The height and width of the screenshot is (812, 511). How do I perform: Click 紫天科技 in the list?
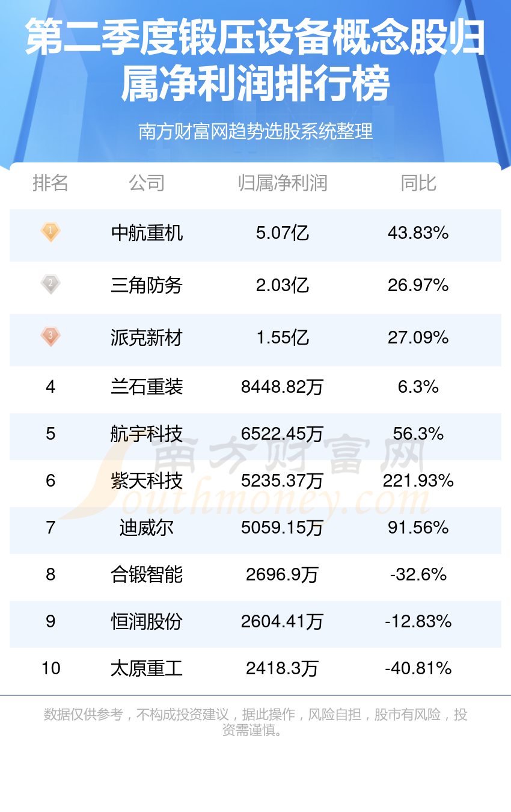click(147, 481)
